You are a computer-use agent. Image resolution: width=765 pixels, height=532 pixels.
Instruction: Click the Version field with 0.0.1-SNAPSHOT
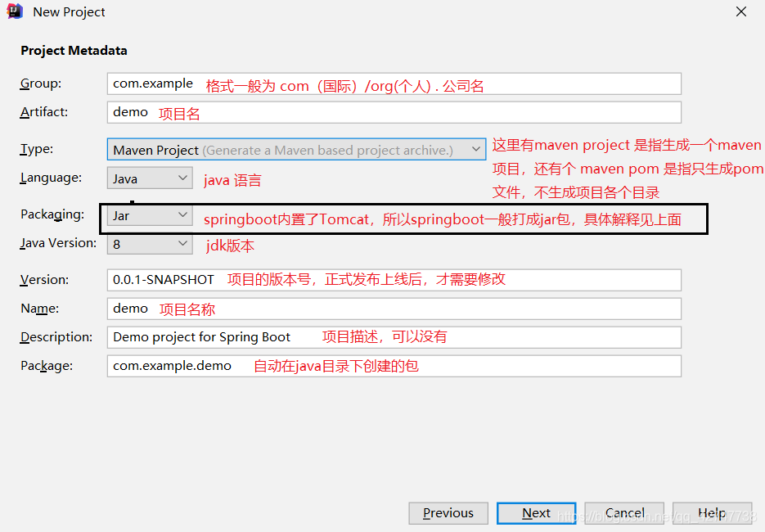(x=394, y=280)
